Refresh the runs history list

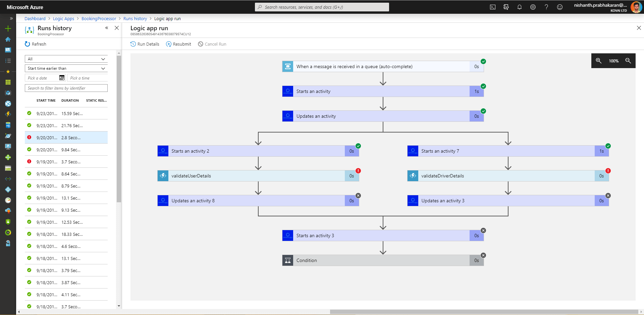click(x=36, y=44)
